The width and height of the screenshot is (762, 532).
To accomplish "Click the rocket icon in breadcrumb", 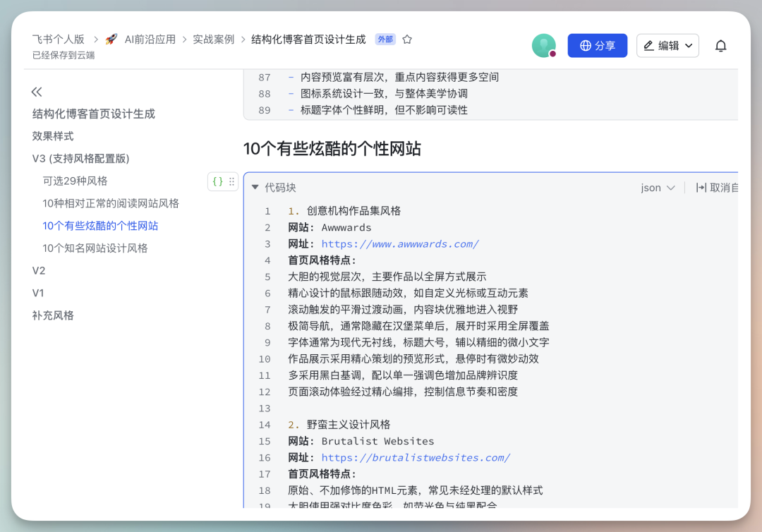I will [111, 40].
